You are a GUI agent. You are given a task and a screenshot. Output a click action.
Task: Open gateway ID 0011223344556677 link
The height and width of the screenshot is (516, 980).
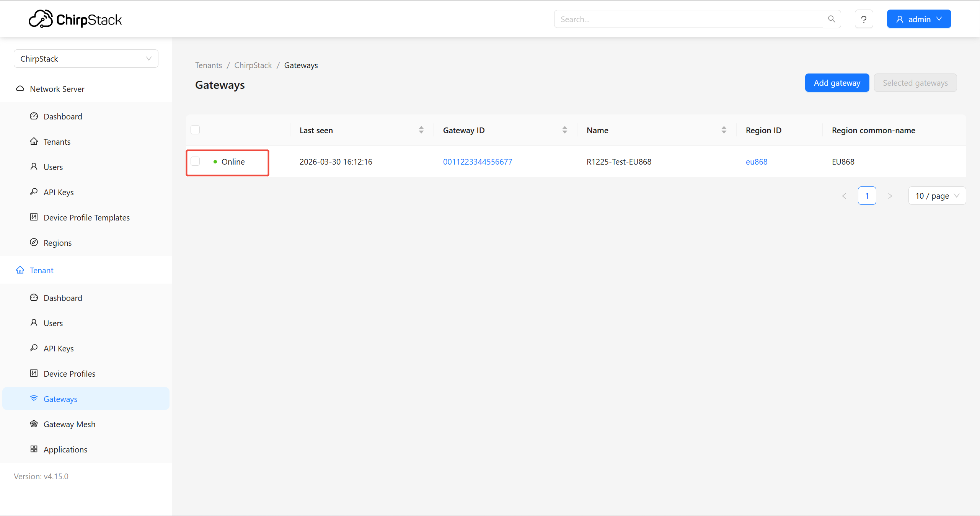point(477,162)
